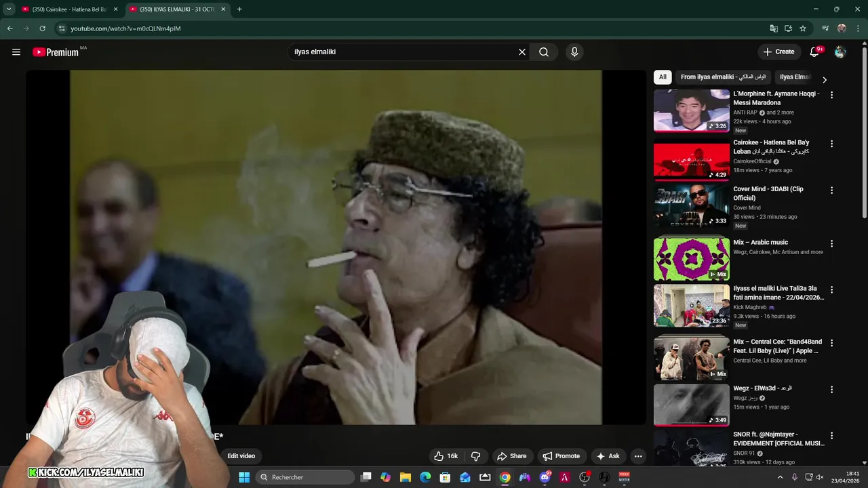Screen dimensions: 868x488
Task: Open Discord from the taskbar
Action: 545,477
